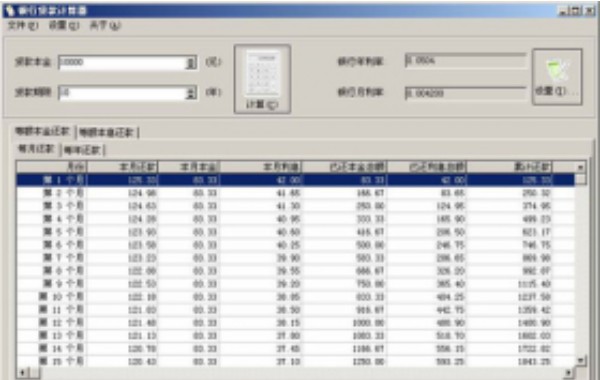This screenshot has width=600, height=380.
Task: Select the 第 9 个月 row label
Action: (x=64, y=284)
